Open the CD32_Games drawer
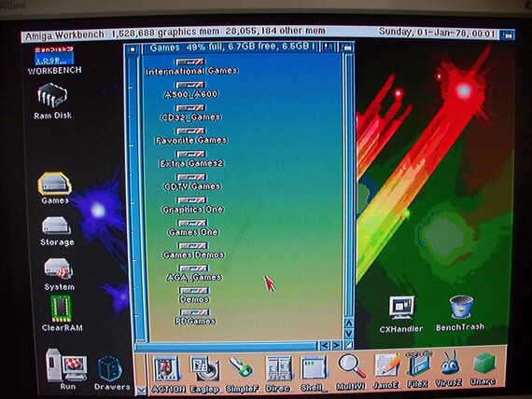This screenshot has width=532, height=399. (190, 113)
